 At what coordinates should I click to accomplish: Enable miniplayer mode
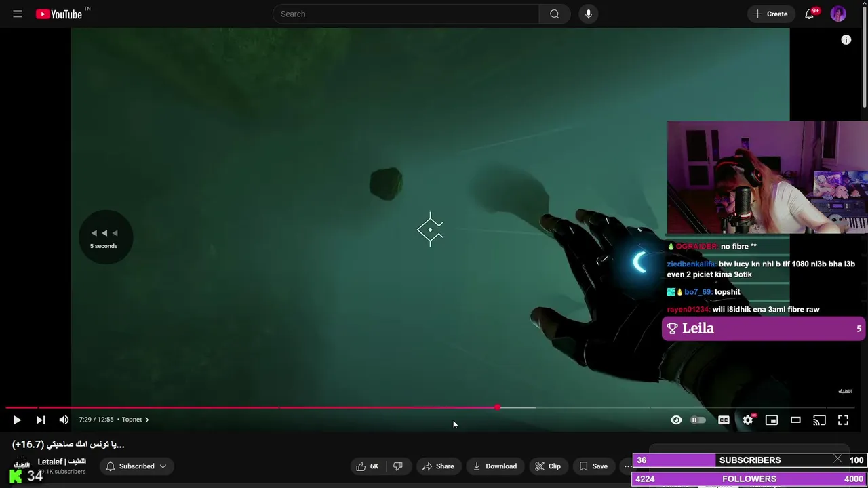coord(772,420)
